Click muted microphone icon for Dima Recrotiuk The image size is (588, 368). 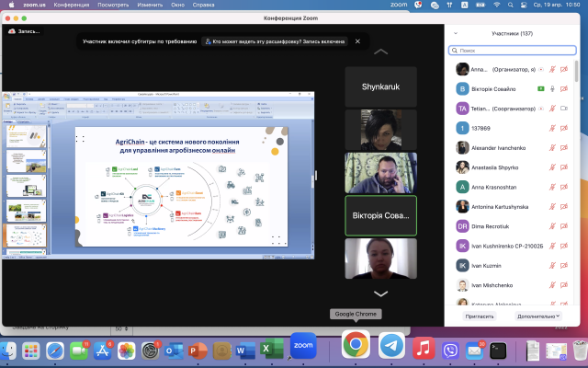point(552,226)
